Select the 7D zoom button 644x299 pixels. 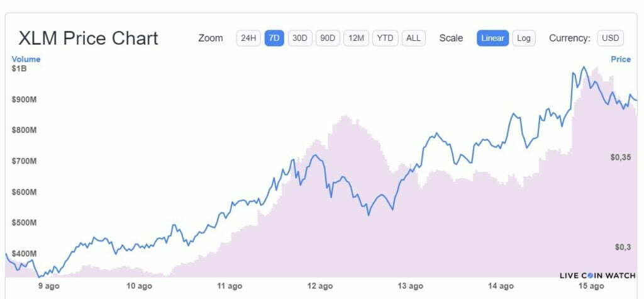pyautogui.click(x=274, y=38)
